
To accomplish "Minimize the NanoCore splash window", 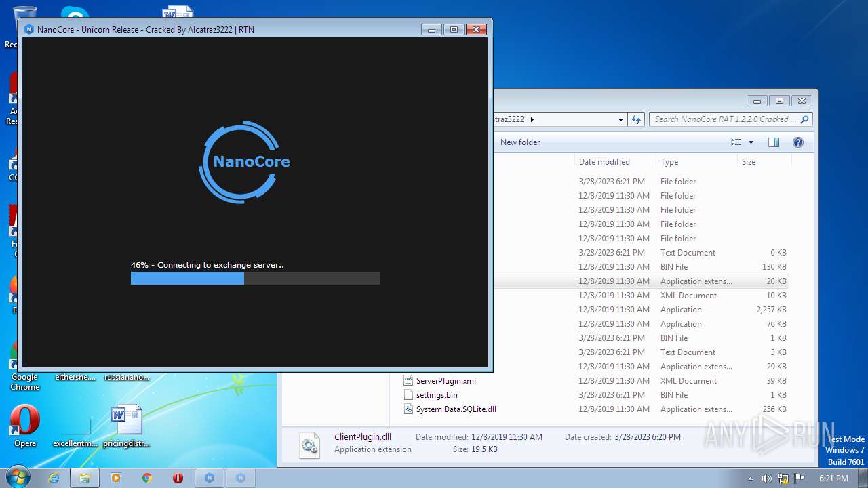I will [x=431, y=29].
